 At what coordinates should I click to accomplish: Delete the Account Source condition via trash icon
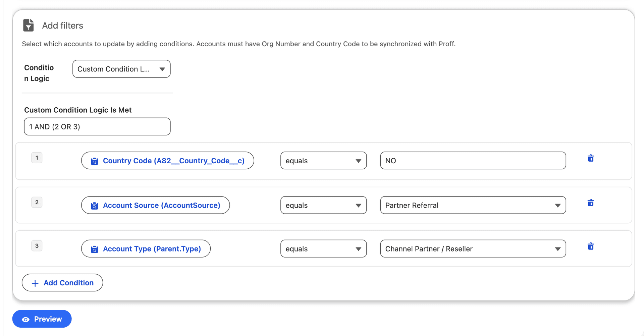tap(591, 202)
